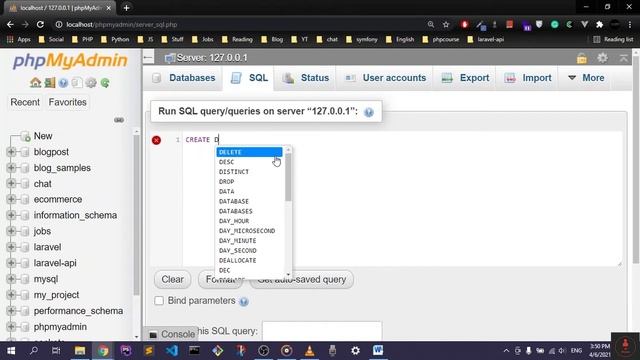Collapse top panel with arrows icon
Viewport: 640px width, 360px height.
coord(624,58)
